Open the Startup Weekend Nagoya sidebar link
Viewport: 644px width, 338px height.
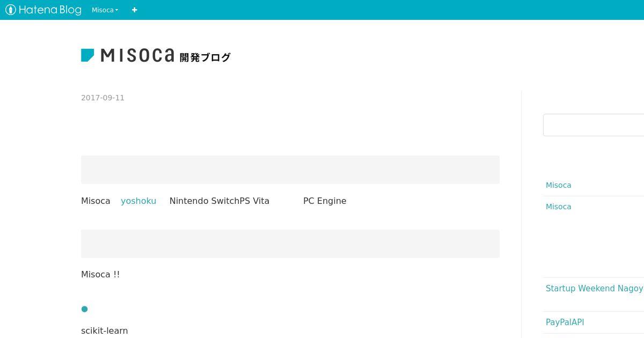coord(595,289)
